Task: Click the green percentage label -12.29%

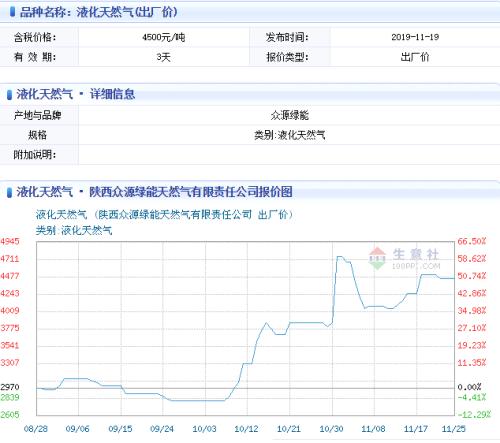Action: [x=474, y=415]
